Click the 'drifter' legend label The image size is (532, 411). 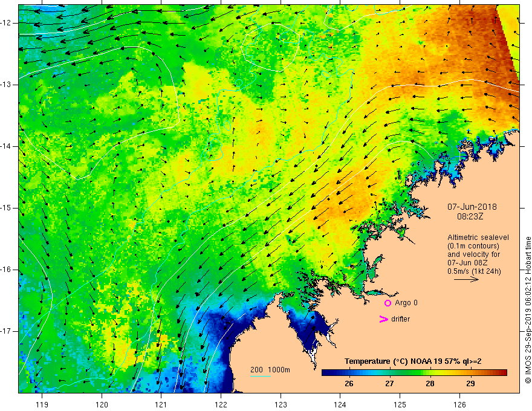point(400,319)
